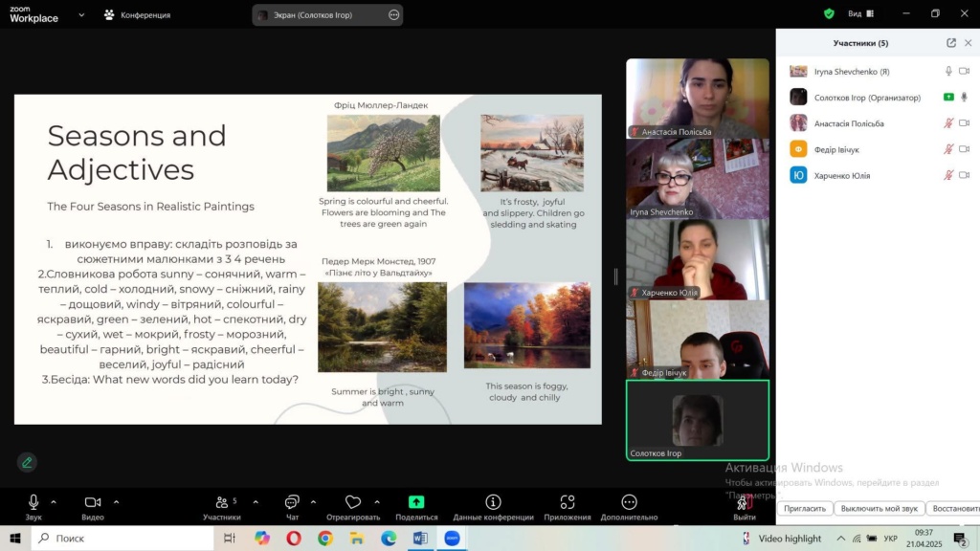Select Iryna Shevchenko's video tile
Viewport: 980px width, 551px height.
[x=698, y=179]
